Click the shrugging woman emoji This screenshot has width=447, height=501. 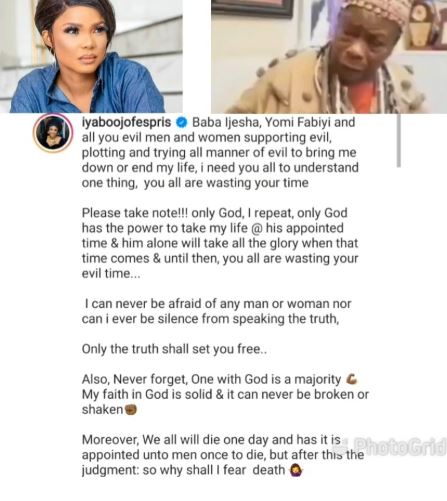coord(296,470)
